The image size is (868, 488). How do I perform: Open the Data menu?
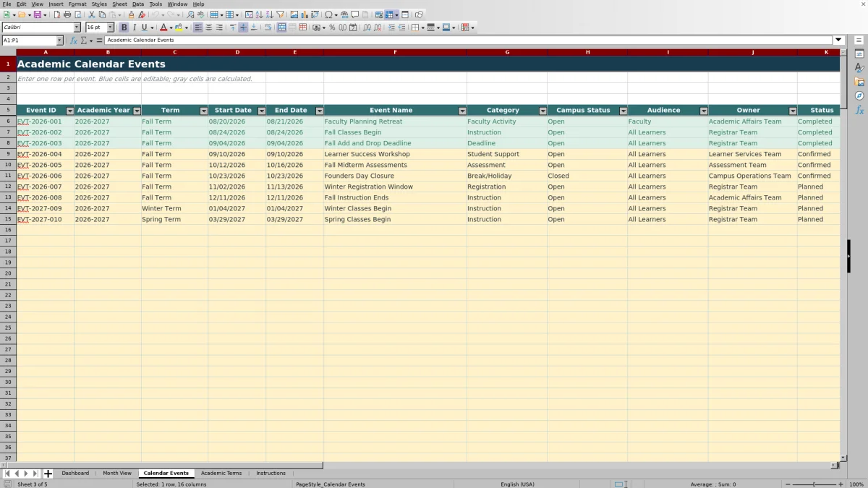(x=137, y=4)
